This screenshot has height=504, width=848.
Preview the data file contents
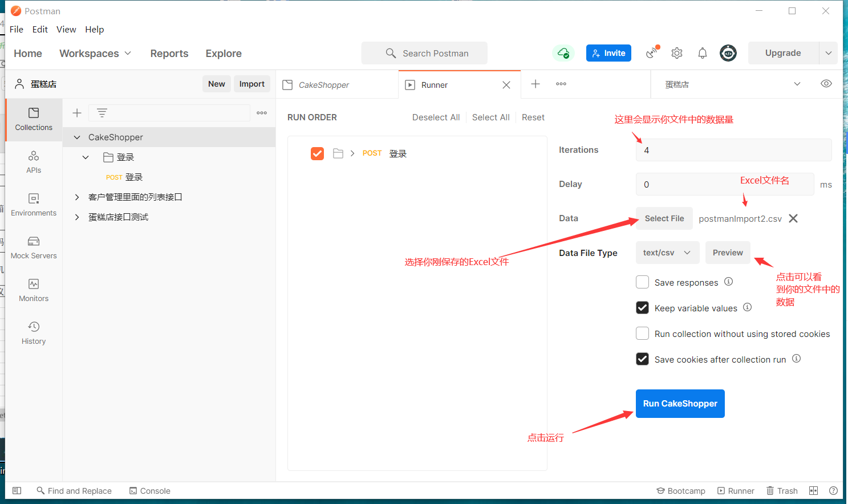point(728,253)
